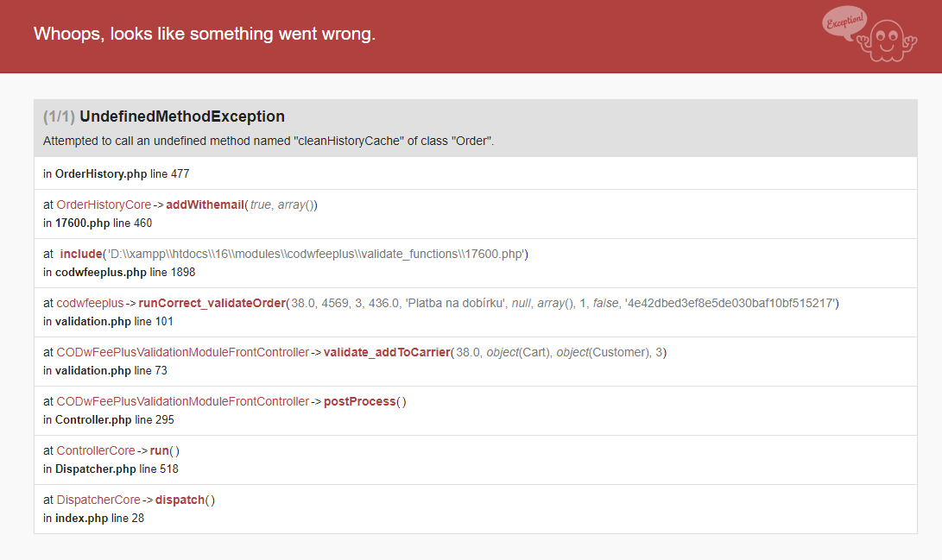Click the validate_addToCarrier method name
The width and height of the screenshot is (942, 560).
[386, 352]
